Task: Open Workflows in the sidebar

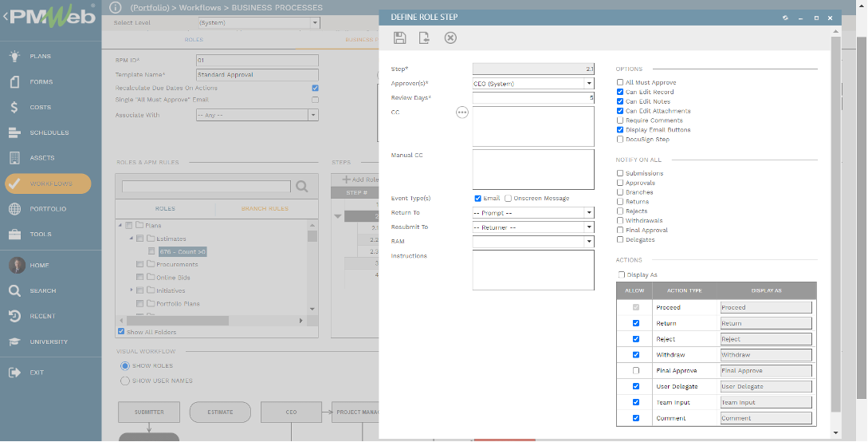Action: (x=48, y=184)
